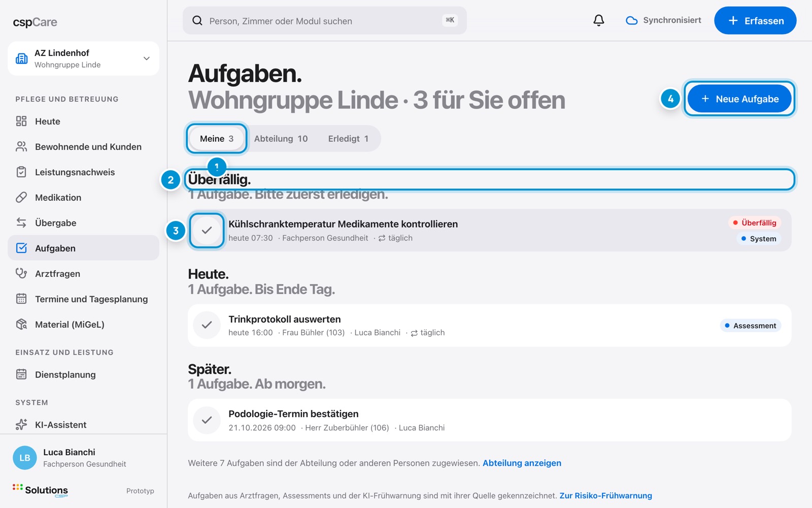Mark Kühlschranktemperatur task as done

tap(207, 230)
